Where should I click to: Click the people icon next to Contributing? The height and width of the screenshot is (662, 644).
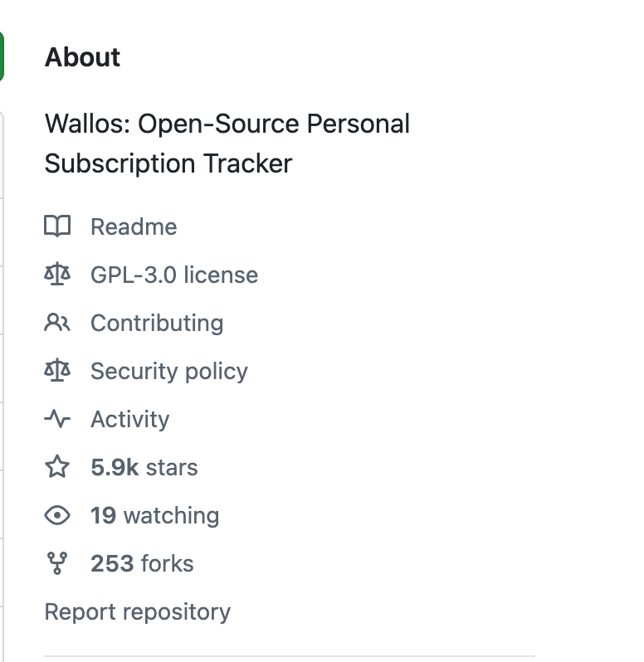(57, 323)
